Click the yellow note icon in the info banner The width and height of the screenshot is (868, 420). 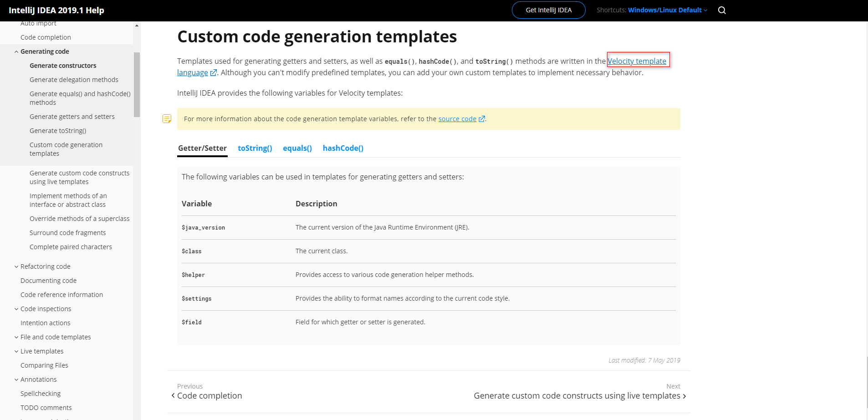(x=167, y=118)
